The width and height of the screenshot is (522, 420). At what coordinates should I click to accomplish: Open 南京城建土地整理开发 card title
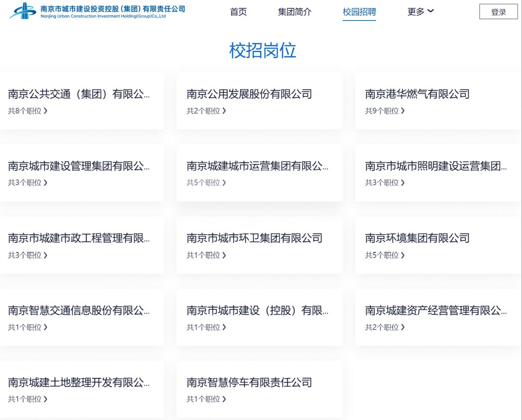point(79,382)
